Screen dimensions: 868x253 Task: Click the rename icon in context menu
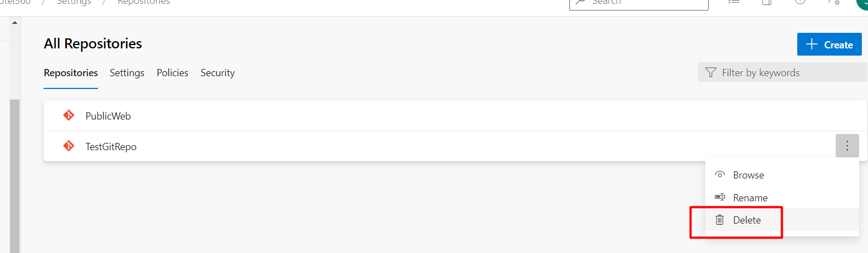720,197
